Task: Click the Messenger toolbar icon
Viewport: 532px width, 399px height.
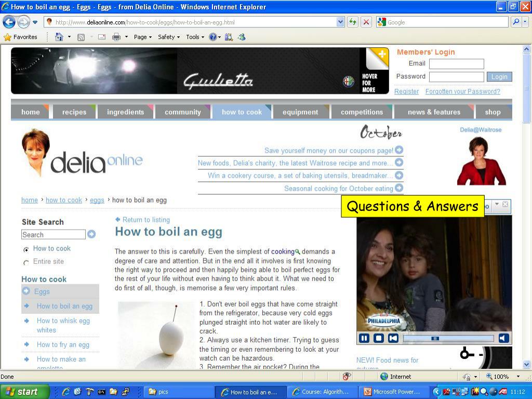Action: tap(242, 37)
